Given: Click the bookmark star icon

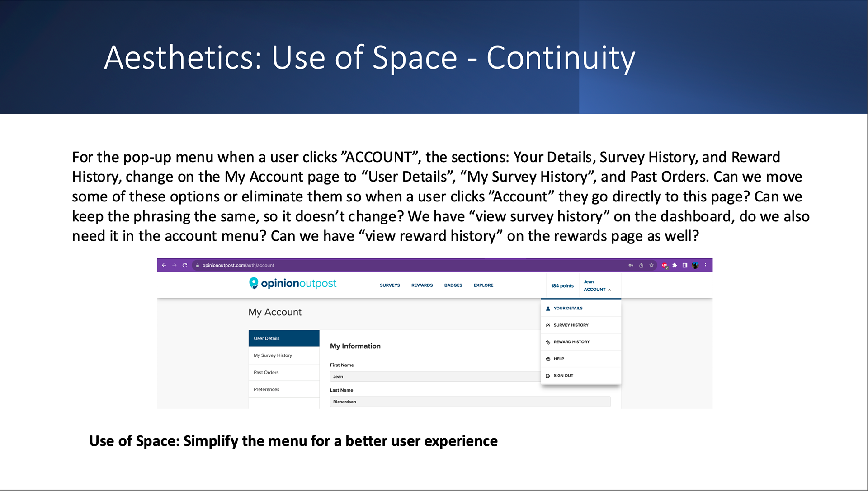Looking at the screenshot, I should (x=651, y=265).
